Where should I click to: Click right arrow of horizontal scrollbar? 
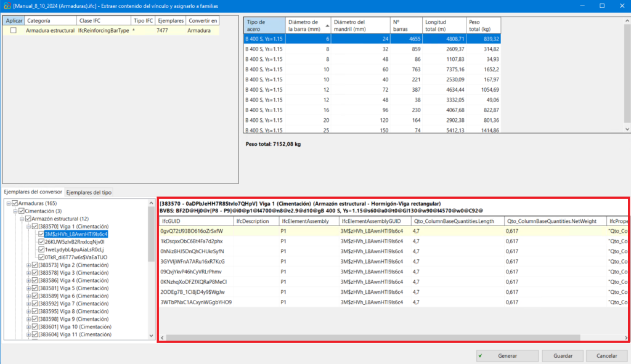pyautogui.click(x=626, y=338)
